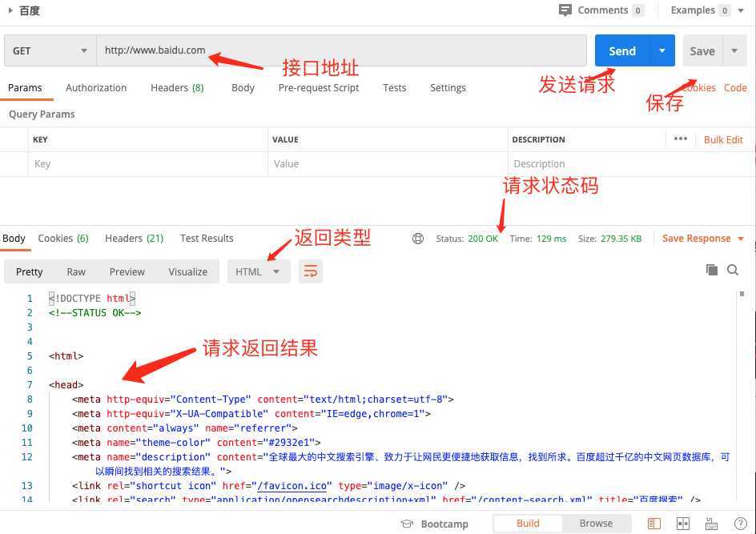
Task: Click the Key input cell
Action: (148, 164)
